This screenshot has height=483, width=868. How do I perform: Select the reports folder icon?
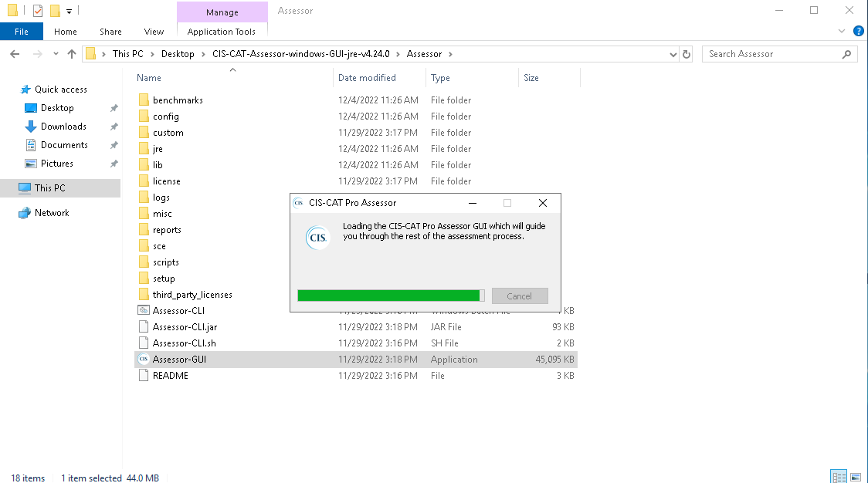[144, 230]
